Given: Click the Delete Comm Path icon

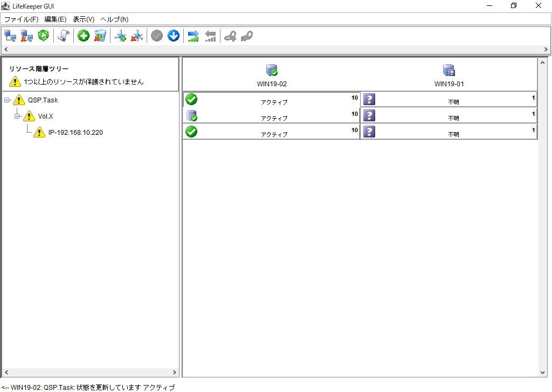Looking at the screenshot, I should coord(137,36).
